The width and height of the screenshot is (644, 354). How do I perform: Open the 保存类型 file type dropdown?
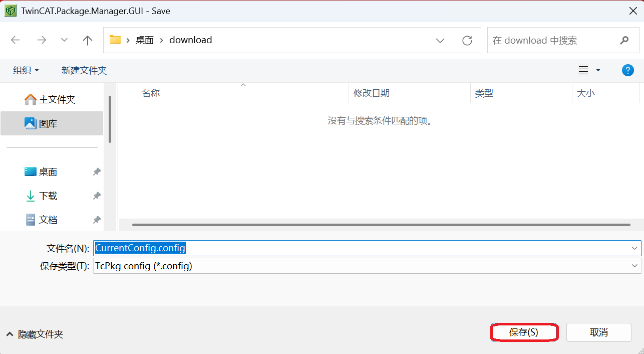[x=635, y=266]
